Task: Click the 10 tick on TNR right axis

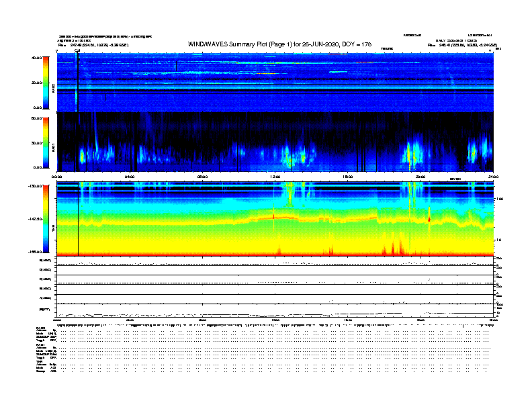Action: click(498, 240)
